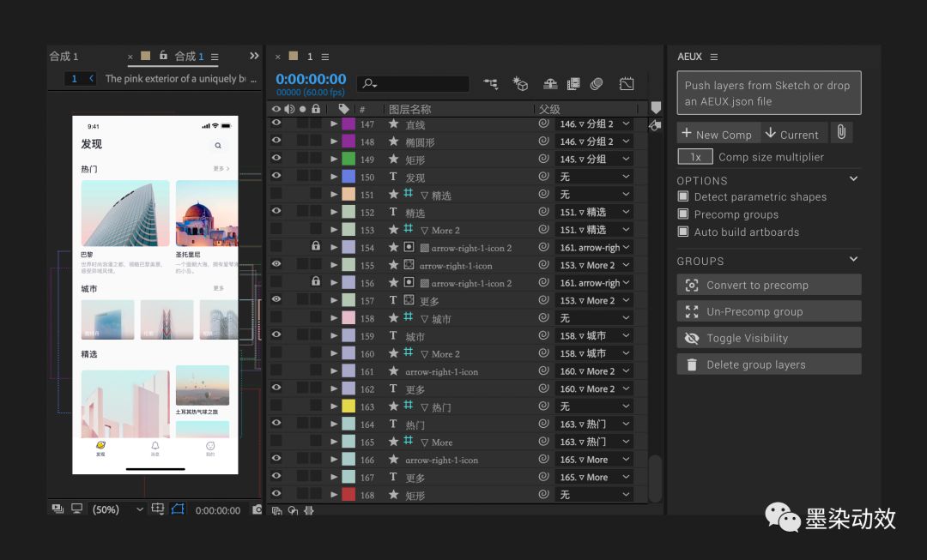927x560 pixels.
Task: Enable Precomp groups checkbox
Action: (683, 214)
